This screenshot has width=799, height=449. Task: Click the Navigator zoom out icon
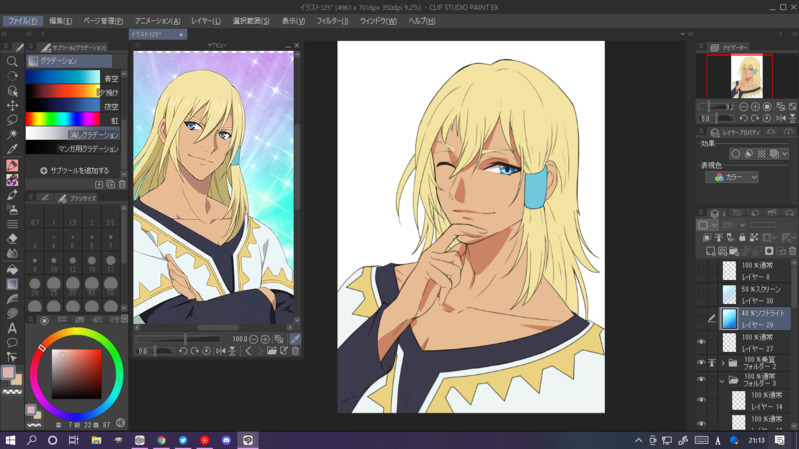pyautogui.click(x=743, y=107)
